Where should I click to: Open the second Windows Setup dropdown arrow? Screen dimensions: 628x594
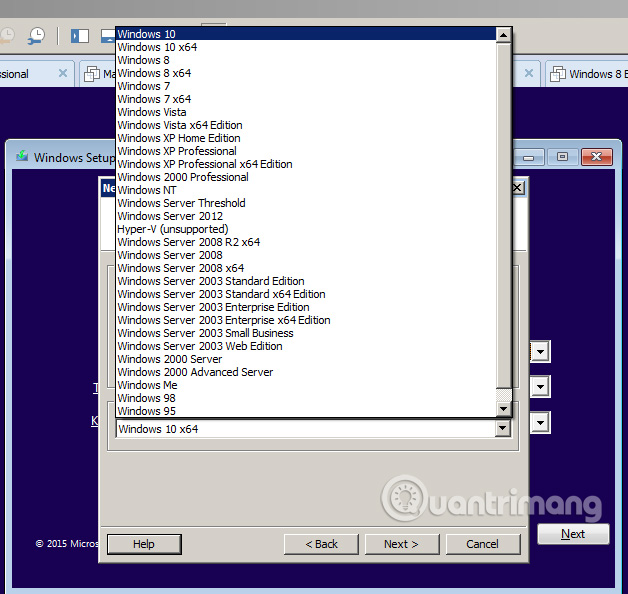[x=540, y=387]
